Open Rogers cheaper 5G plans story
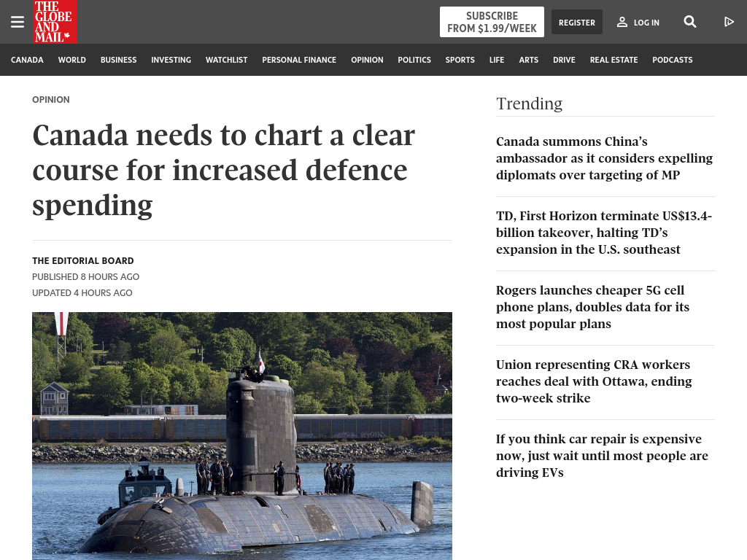This screenshot has height=560, width=747. pyautogui.click(x=592, y=307)
